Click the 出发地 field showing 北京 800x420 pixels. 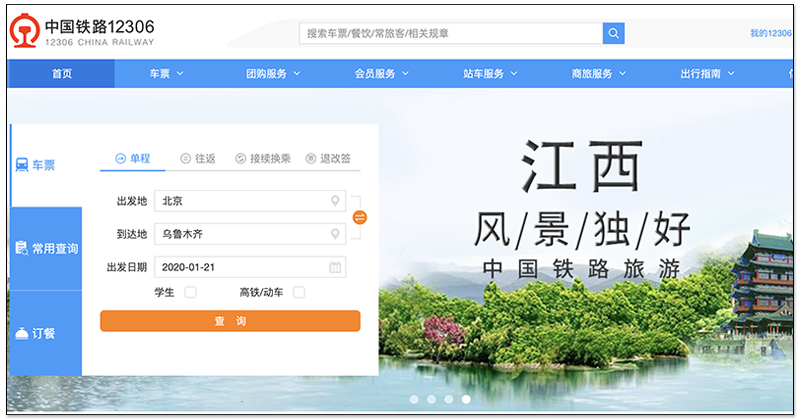click(250, 201)
